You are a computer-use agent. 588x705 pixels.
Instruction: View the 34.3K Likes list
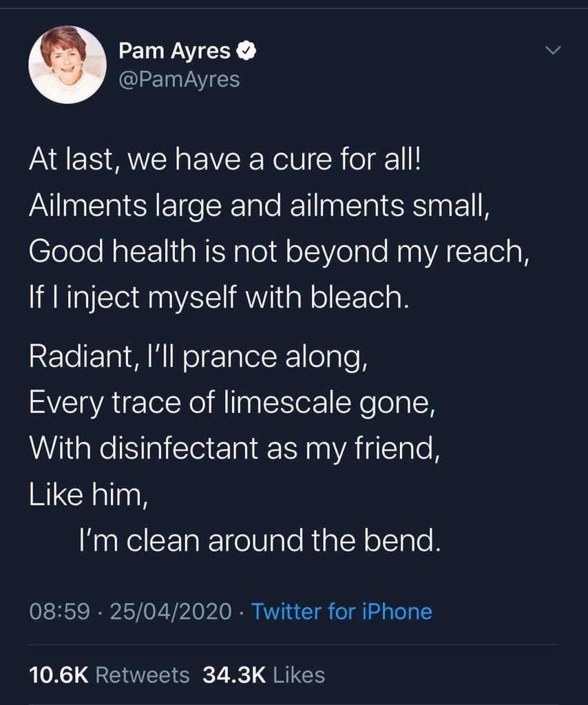[x=264, y=675]
